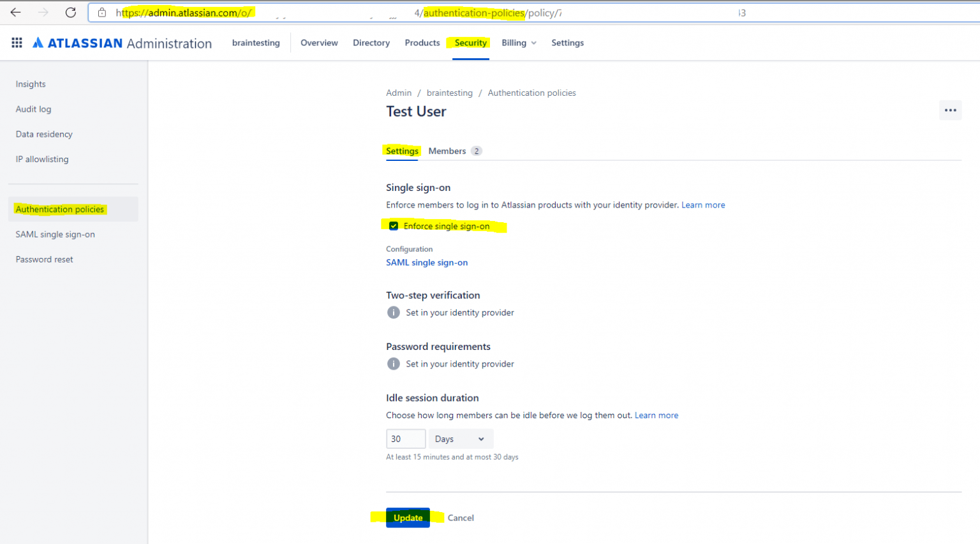This screenshot has width=980, height=544.
Task: Open Audit log from the sidebar
Action: pos(33,109)
